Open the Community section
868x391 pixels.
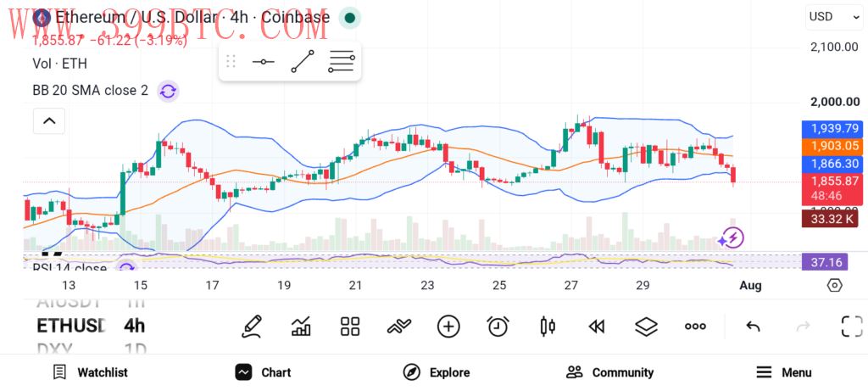point(610,372)
